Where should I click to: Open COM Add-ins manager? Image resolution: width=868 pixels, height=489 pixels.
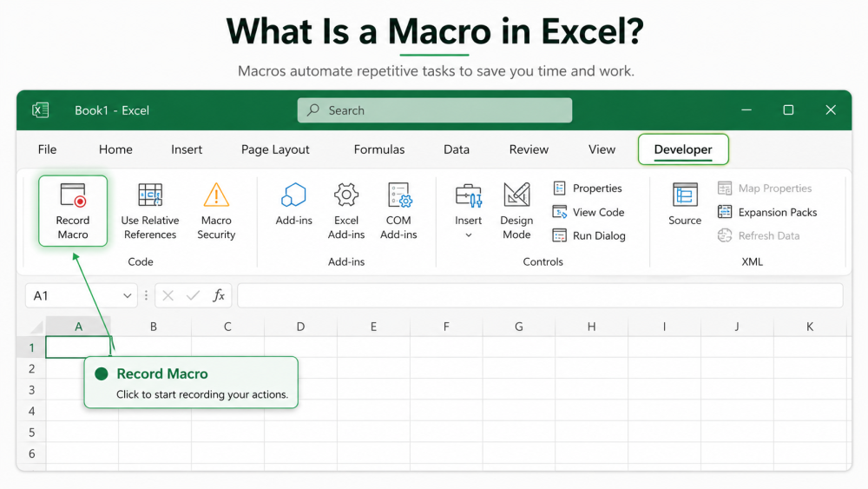point(398,211)
